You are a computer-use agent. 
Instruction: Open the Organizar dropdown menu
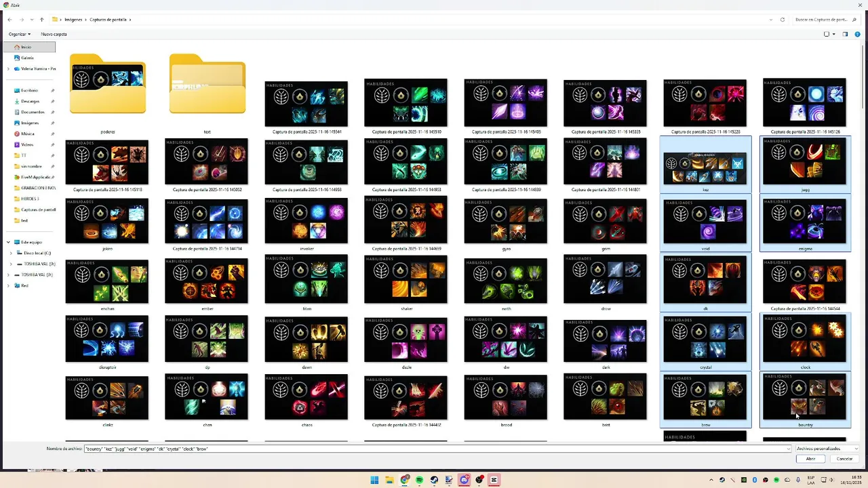coord(19,34)
